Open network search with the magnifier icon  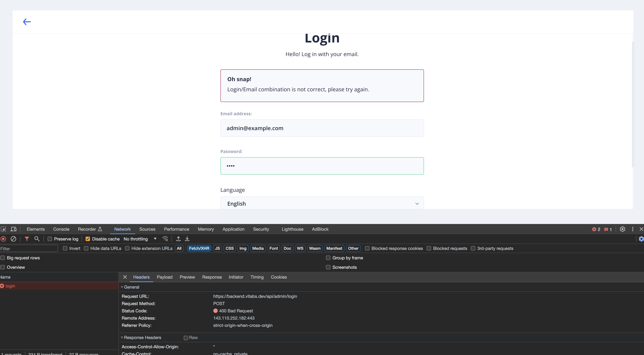(x=37, y=239)
